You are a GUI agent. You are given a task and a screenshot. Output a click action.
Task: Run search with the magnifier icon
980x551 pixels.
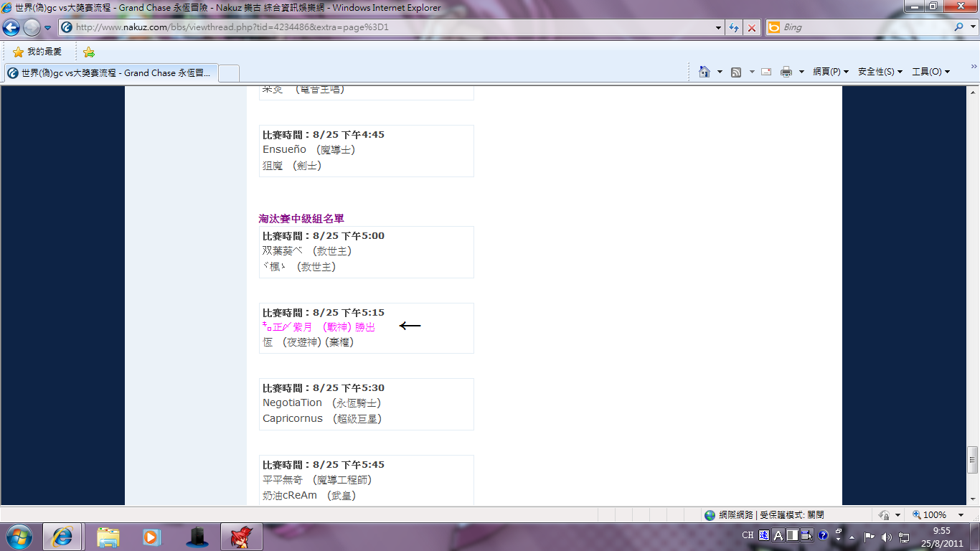pyautogui.click(x=958, y=27)
